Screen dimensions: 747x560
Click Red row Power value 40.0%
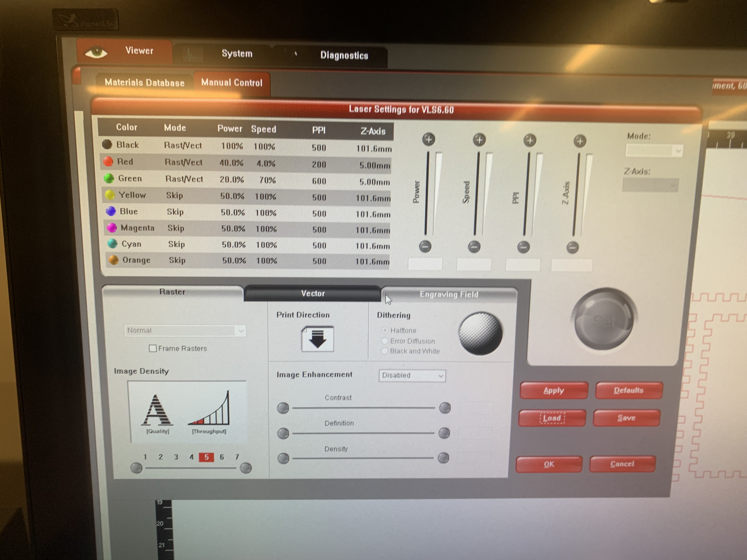pyautogui.click(x=231, y=163)
